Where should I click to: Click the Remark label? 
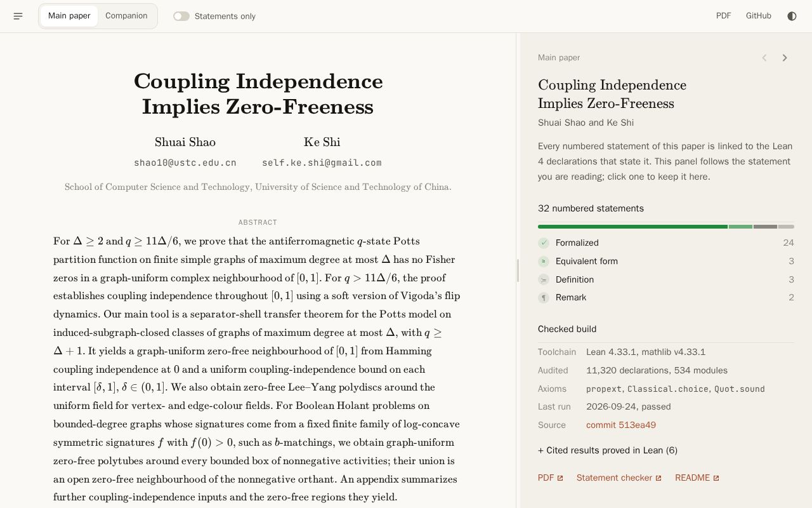(571, 297)
